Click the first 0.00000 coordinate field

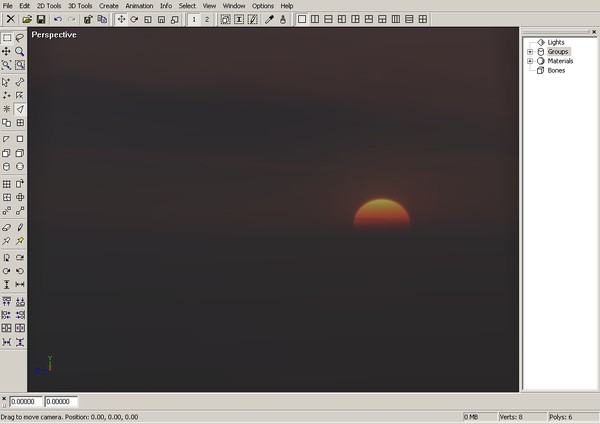[26, 401]
